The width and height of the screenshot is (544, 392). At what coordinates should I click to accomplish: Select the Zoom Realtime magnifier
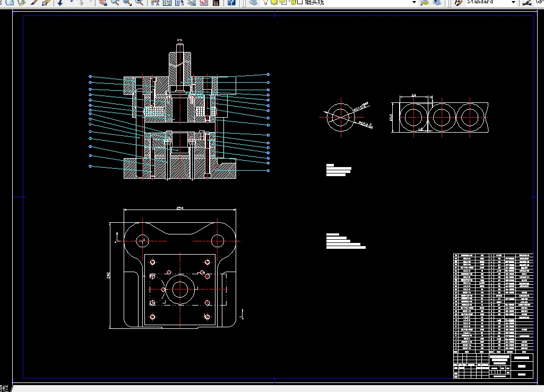point(115,3)
